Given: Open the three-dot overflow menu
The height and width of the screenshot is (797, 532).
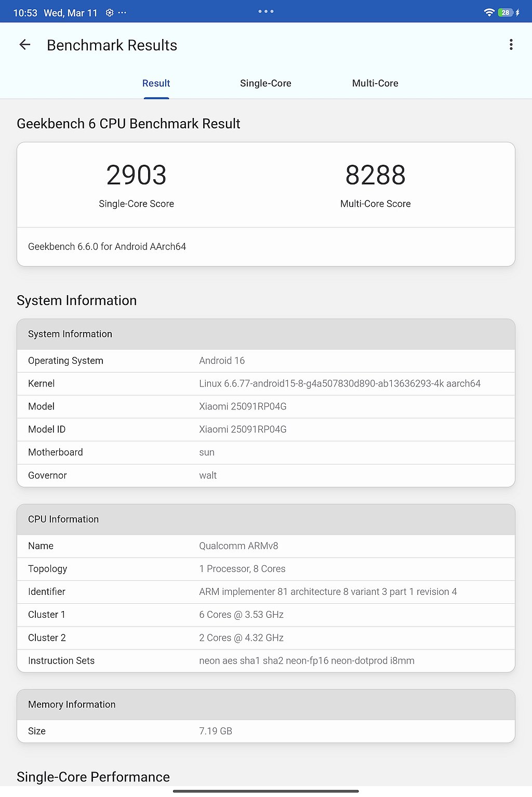Looking at the screenshot, I should (511, 45).
